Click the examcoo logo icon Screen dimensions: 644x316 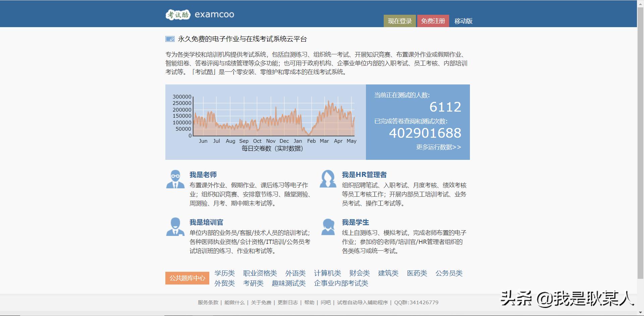coord(178,15)
